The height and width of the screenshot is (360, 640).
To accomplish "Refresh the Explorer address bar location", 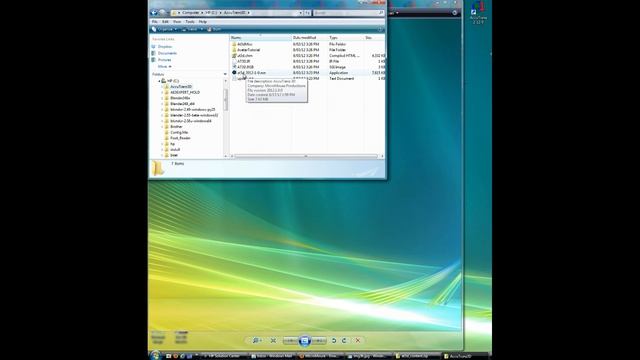I will click(x=307, y=13).
